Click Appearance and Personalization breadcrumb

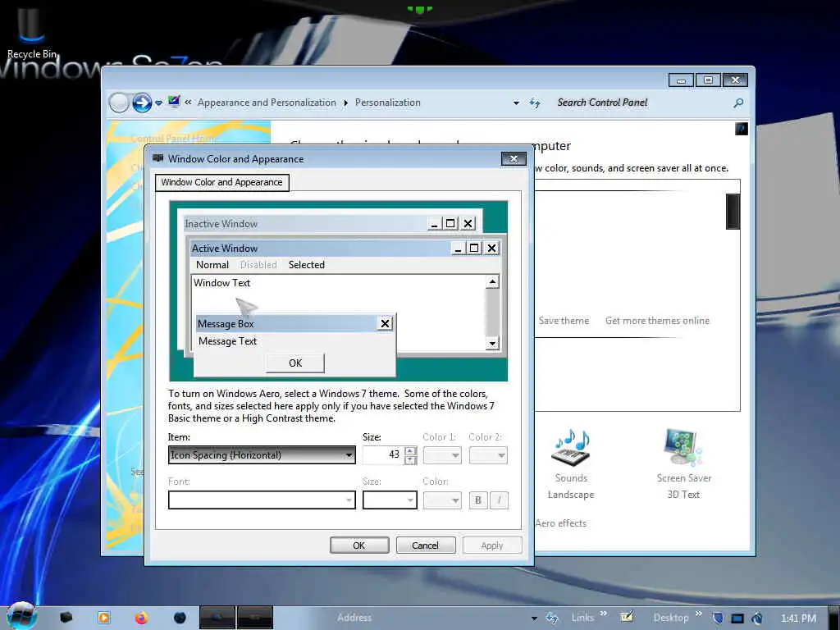(267, 103)
